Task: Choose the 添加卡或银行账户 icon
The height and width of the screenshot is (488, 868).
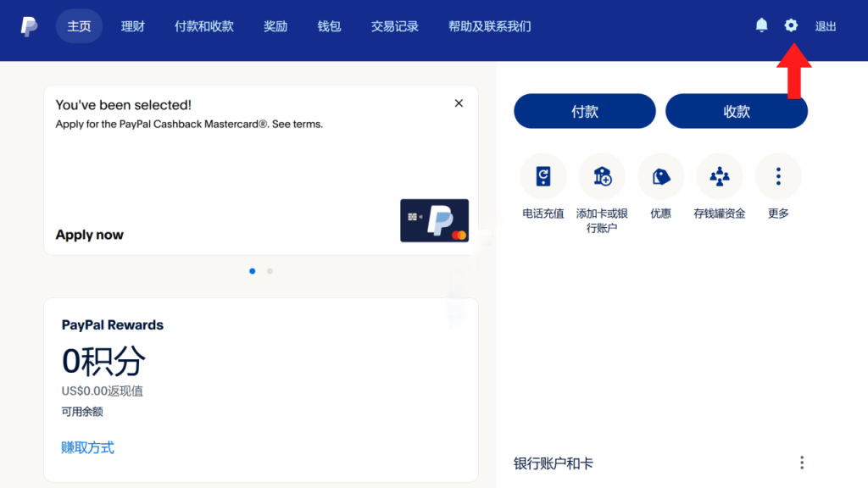Action: (x=602, y=176)
